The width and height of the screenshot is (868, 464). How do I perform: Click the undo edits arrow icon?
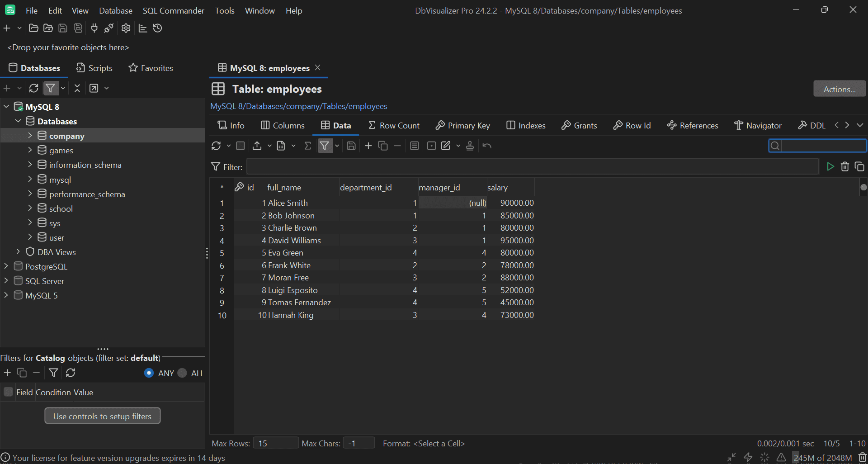pyautogui.click(x=487, y=146)
